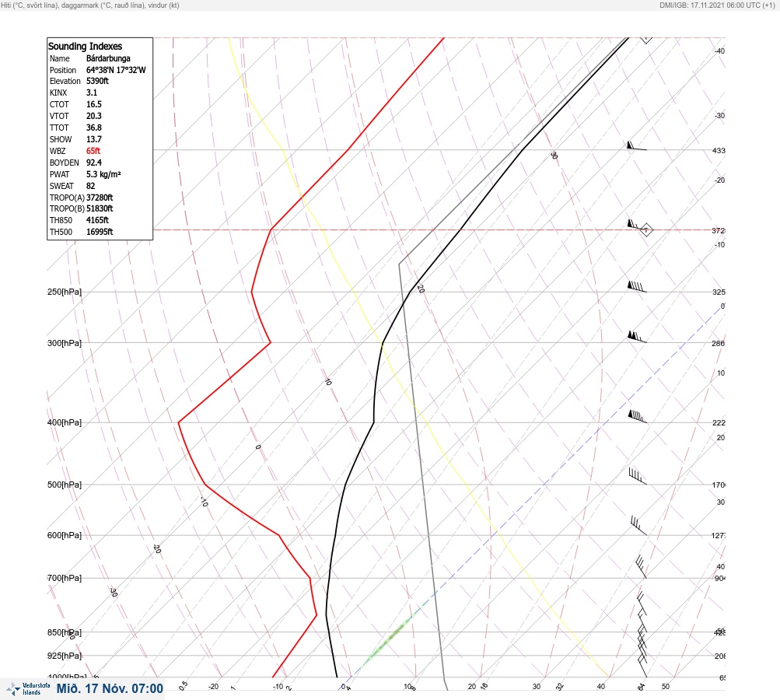
Task: Click the diamond tropopause marker on red dashed line
Action: coord(645,230)
